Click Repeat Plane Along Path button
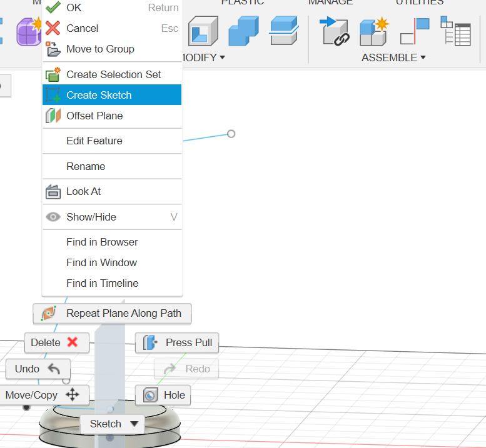The width and height of the screenshot is (486, 448). point(112,313)
